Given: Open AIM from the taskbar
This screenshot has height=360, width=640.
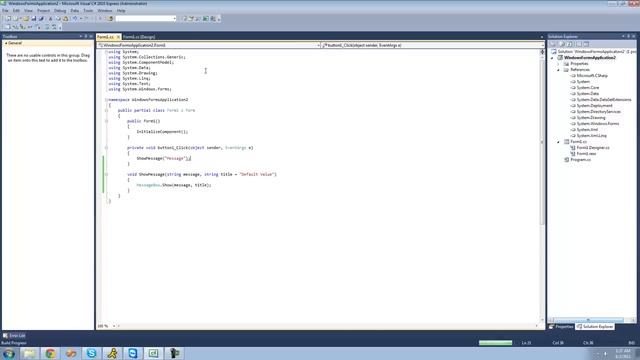Looking at the screenshot, I should tap(112, 353).
